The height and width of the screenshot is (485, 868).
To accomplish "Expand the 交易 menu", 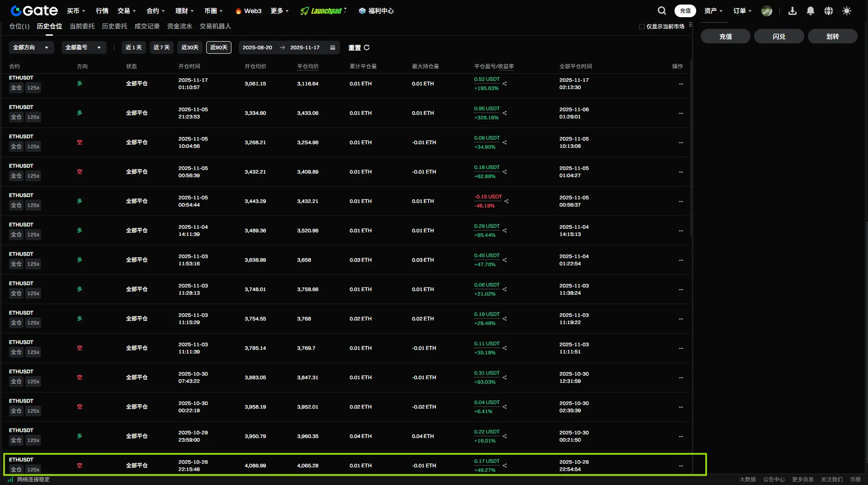I will pyautogui.click(x=127, y=11).
